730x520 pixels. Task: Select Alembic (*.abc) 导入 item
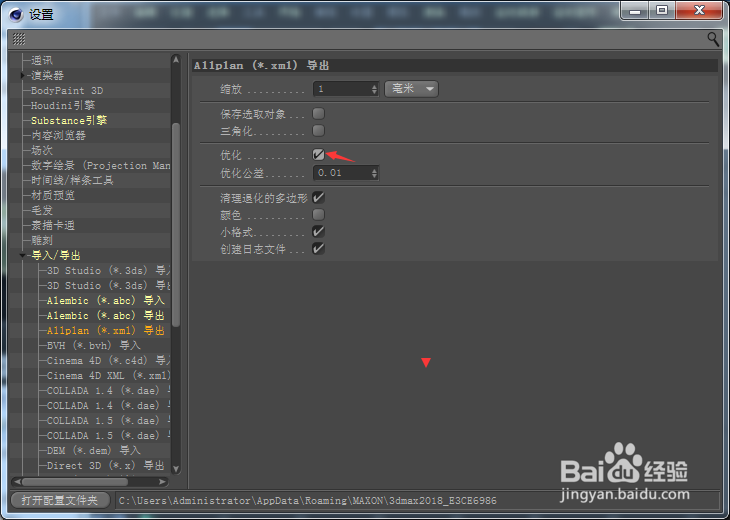click(106, 301)
